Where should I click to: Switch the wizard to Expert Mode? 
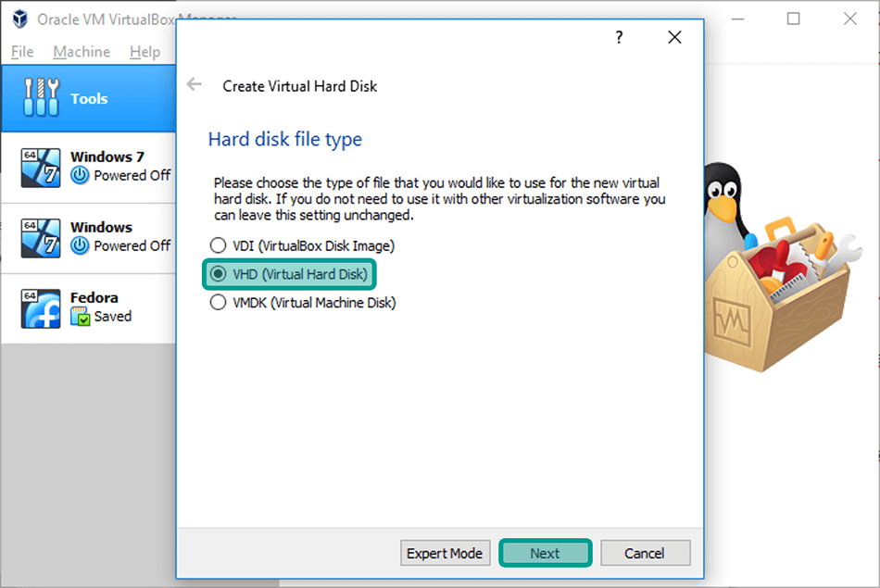pyautogui.click(x=445, y=553)
